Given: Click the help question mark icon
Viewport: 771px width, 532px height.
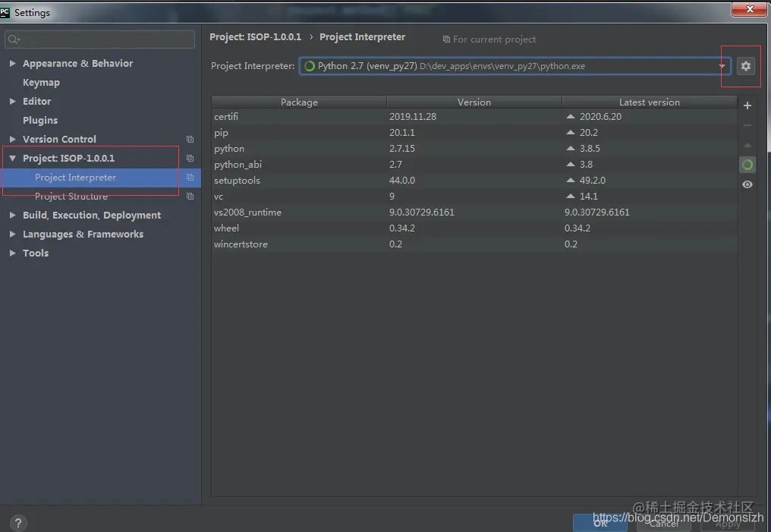Looking at the screenshot, I should click(x=17, y=522).
